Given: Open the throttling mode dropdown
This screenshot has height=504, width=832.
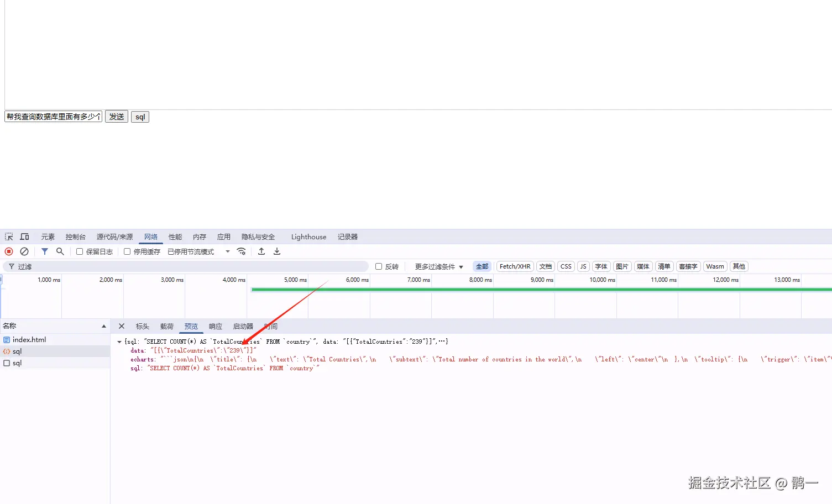Looking at the screenshot, I should 199,251.
